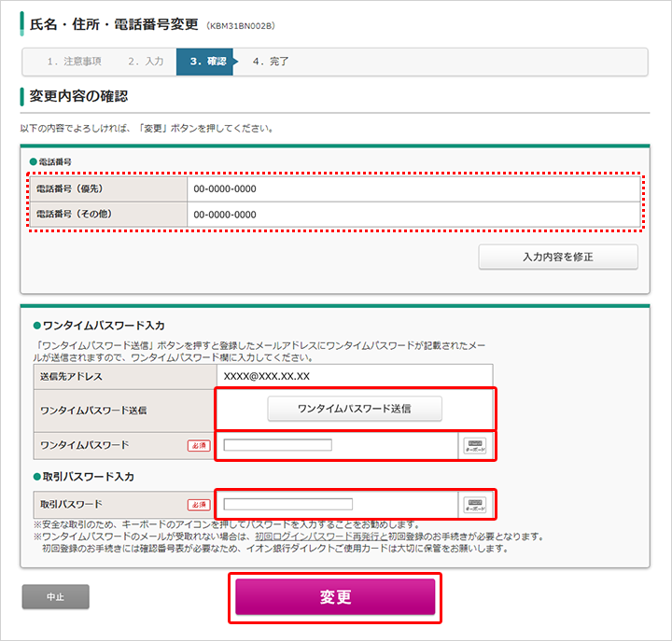Click the ワンタイムパスワード送信 button

[355, 409]
